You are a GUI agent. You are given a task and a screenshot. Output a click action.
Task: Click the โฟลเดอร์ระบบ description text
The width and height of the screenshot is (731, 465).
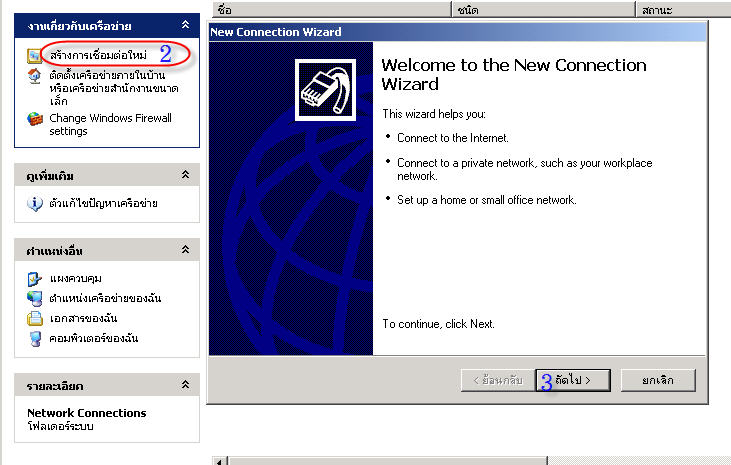click(x=60, y=426)
